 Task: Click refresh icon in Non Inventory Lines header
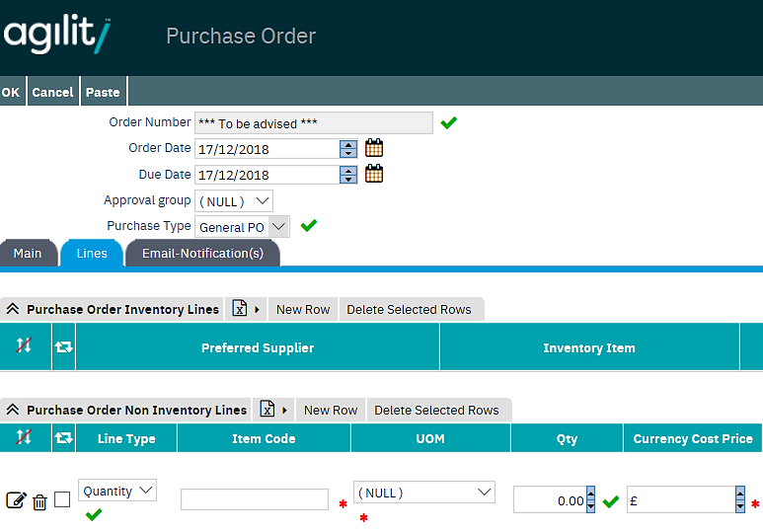click(x=63, y=438)
